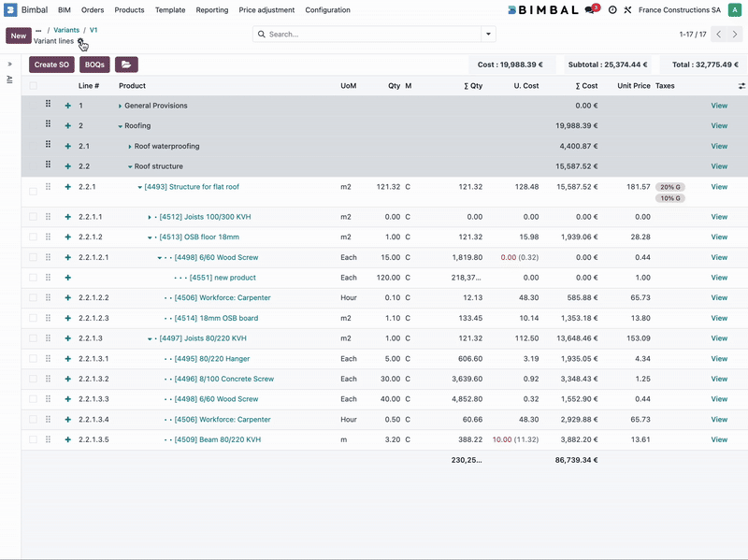Open the user avatar marked A
This screenshot has height=560, width=748.
[x=735, y=9]
